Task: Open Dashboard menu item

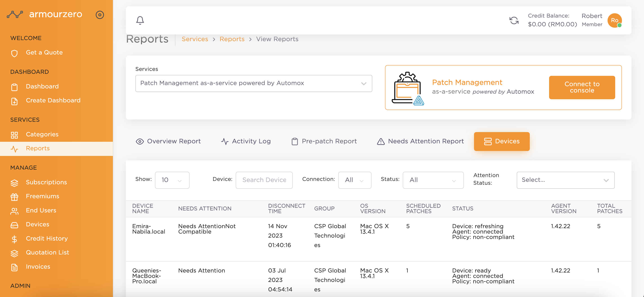Action: point(42,86)
